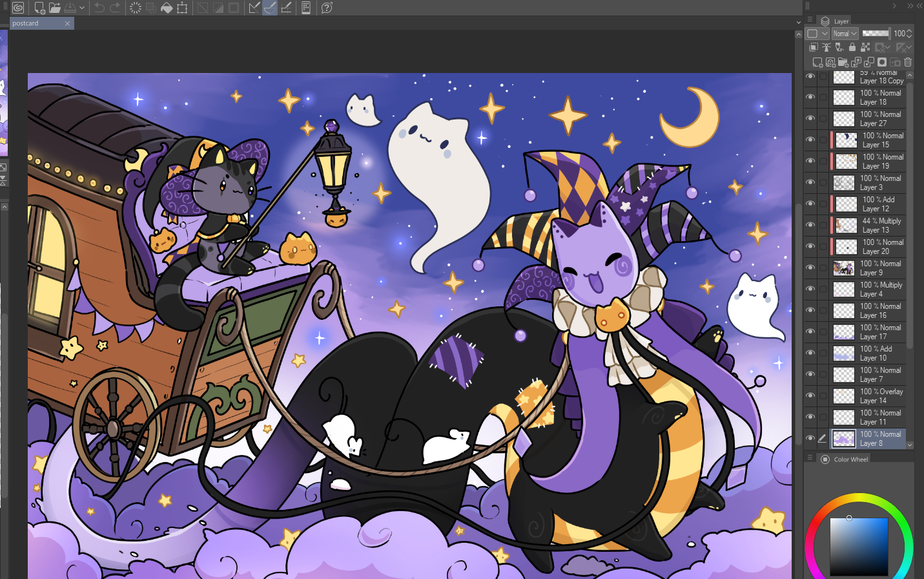
Task: Delete layer with the trash icon
Action: tap(908, 62)
